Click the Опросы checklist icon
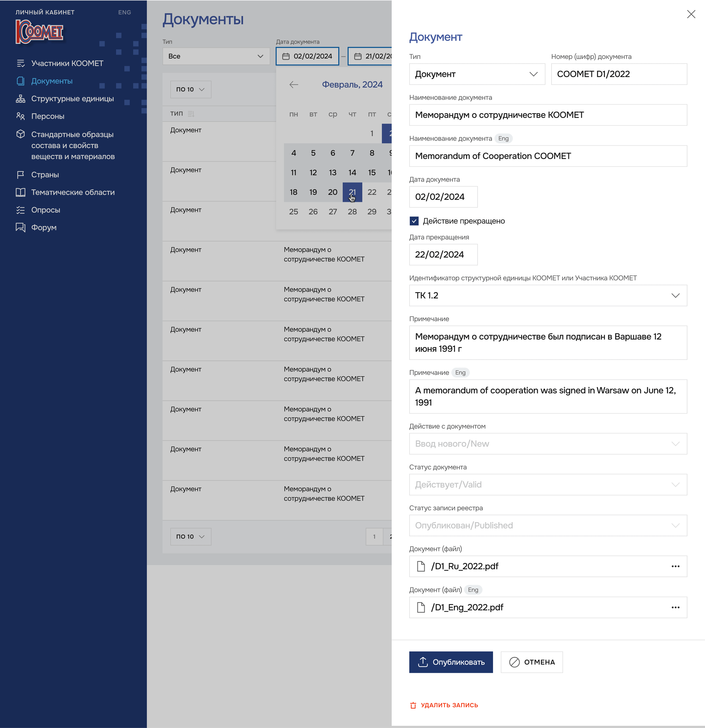 (20, 210)
